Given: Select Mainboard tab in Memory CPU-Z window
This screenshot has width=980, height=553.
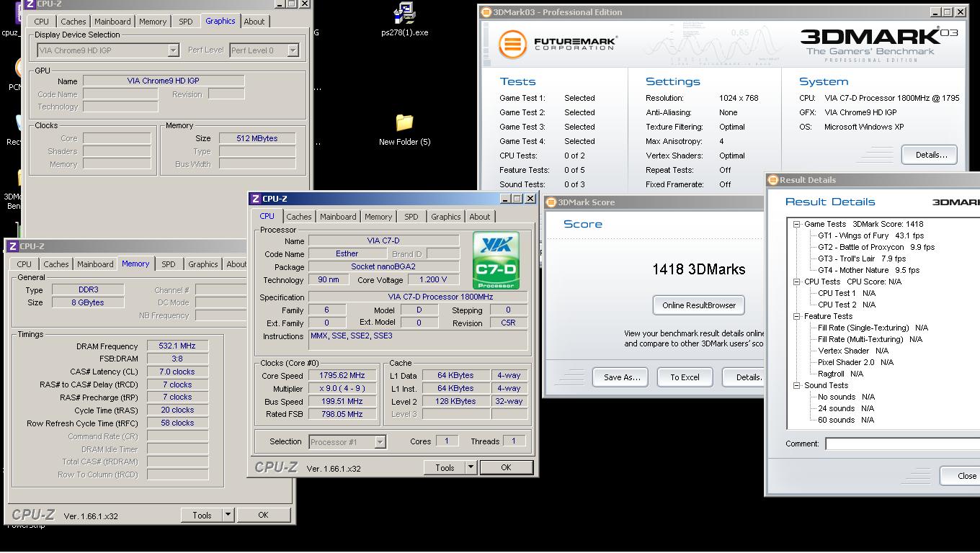Looking at the screenshot, I should (x=95, y=264).
